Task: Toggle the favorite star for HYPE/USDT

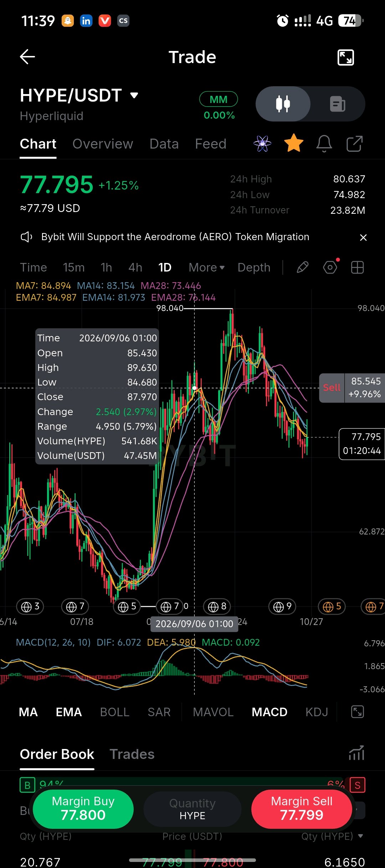Action: click(x=294, y=143)
